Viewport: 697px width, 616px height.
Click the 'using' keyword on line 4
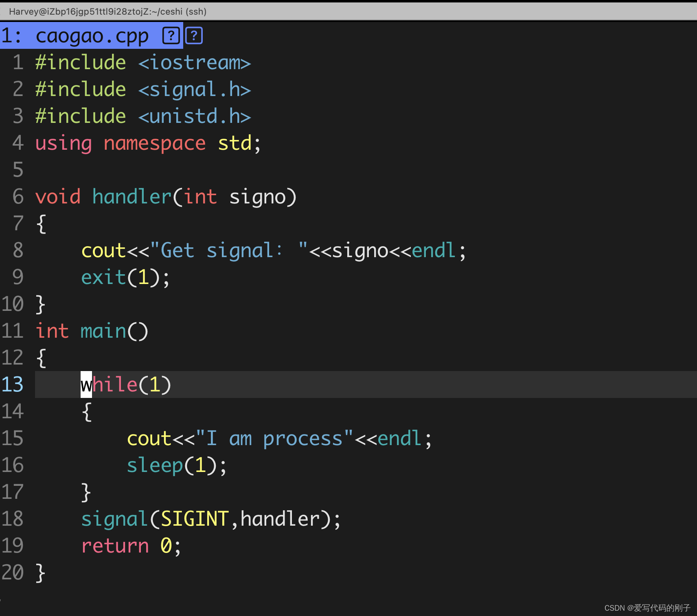(x=64, y=143)
